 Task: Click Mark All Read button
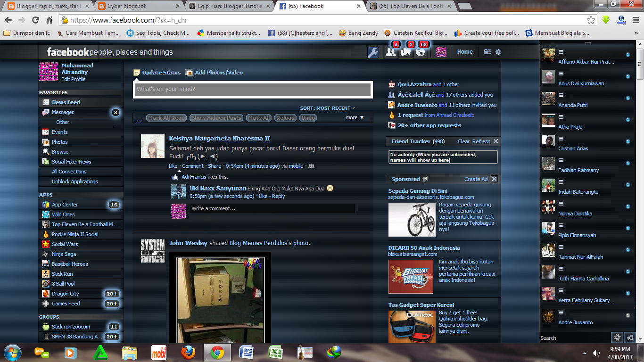[166, 118]
